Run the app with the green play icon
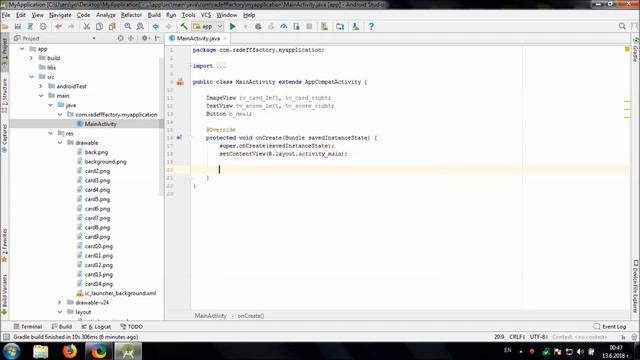 pos(233,27)
